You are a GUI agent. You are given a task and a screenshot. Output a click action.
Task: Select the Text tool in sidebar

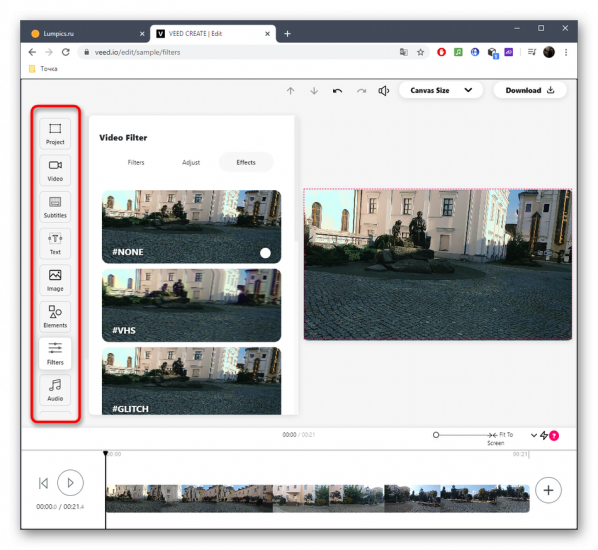55,243
